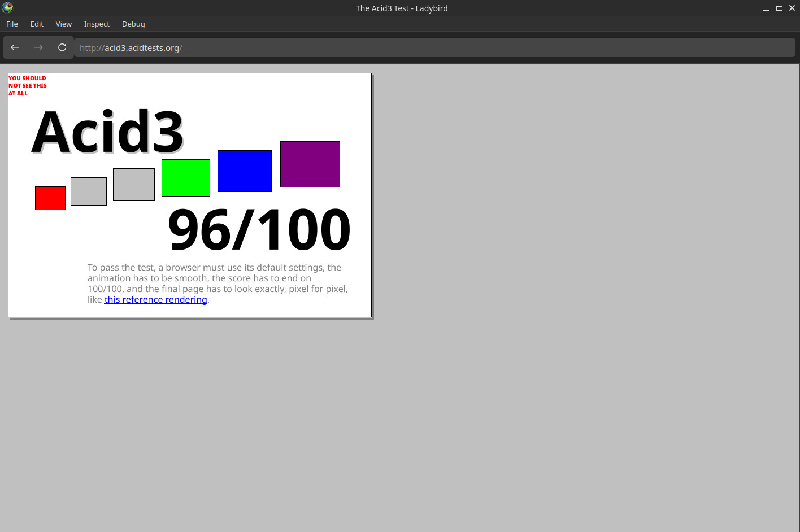Click the back navigation arrow

(15, 47)
